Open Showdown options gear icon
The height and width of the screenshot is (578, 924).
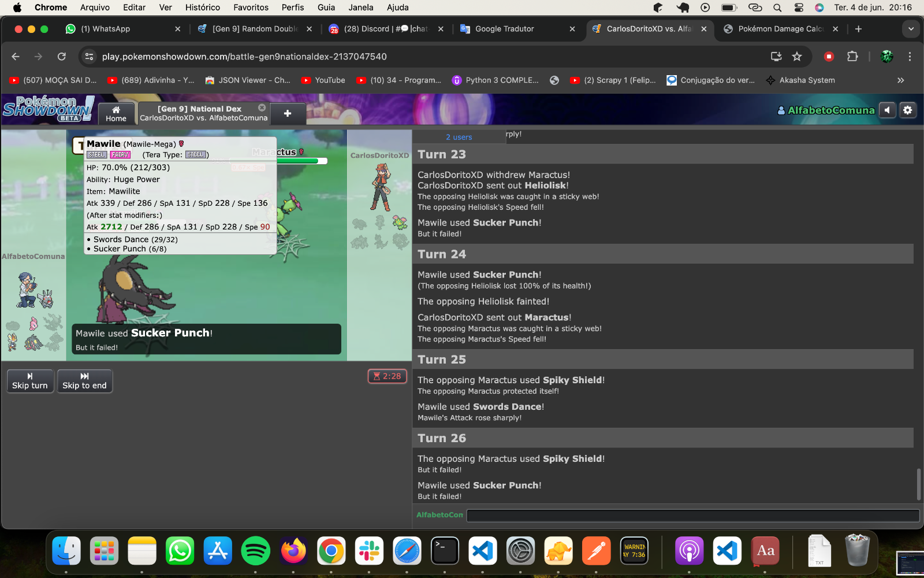tap(908, 110)
